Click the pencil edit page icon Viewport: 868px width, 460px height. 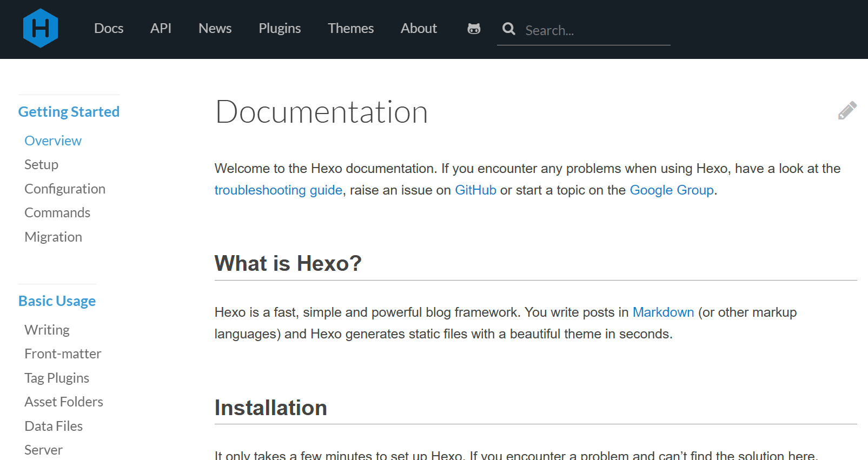(x=847, y=110)
